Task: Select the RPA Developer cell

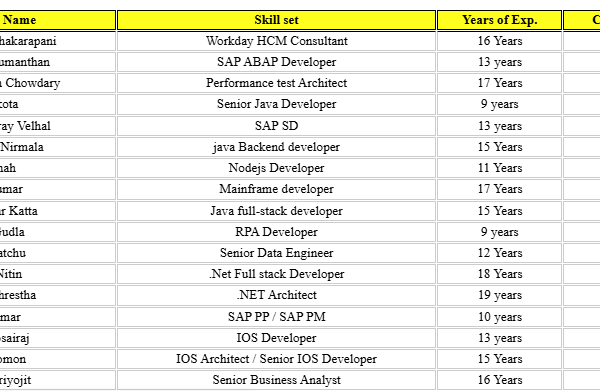Action: pos(276,232)
